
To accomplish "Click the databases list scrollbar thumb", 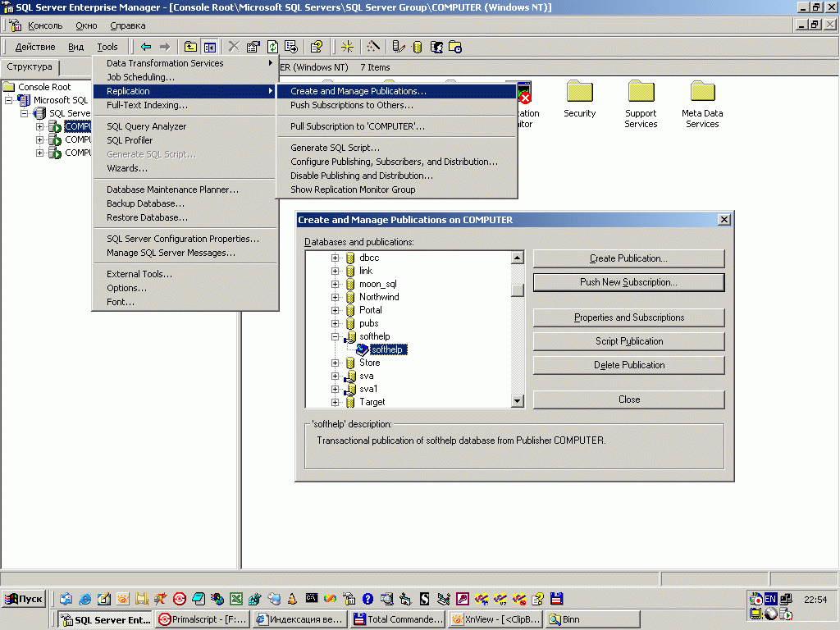I will pos(517,290).
